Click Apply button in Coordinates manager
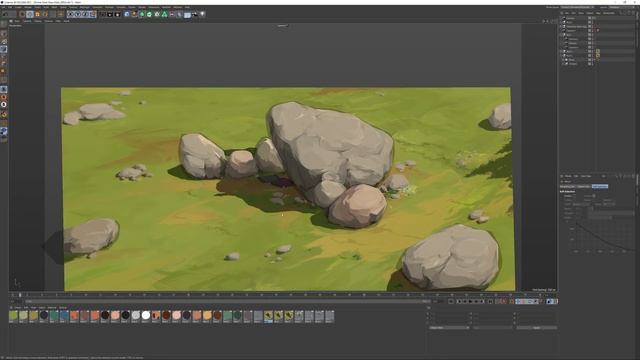This screenshot has width=640, height=360. (536, 328)
